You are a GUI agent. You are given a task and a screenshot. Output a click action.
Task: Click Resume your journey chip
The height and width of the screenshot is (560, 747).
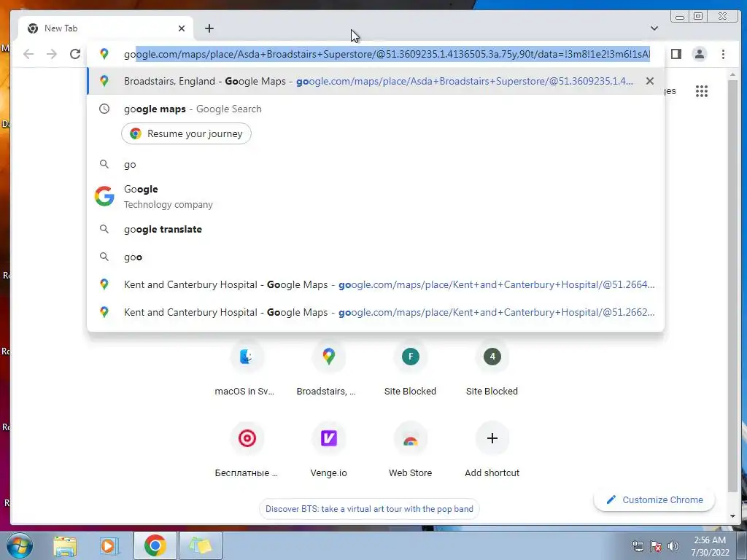tap(186, 134)
